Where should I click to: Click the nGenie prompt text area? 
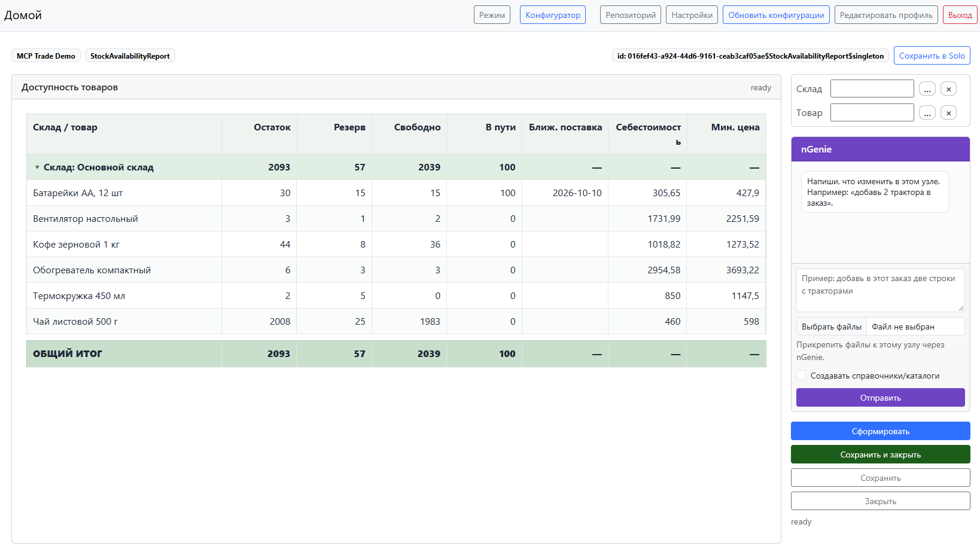tap(880, 290)
